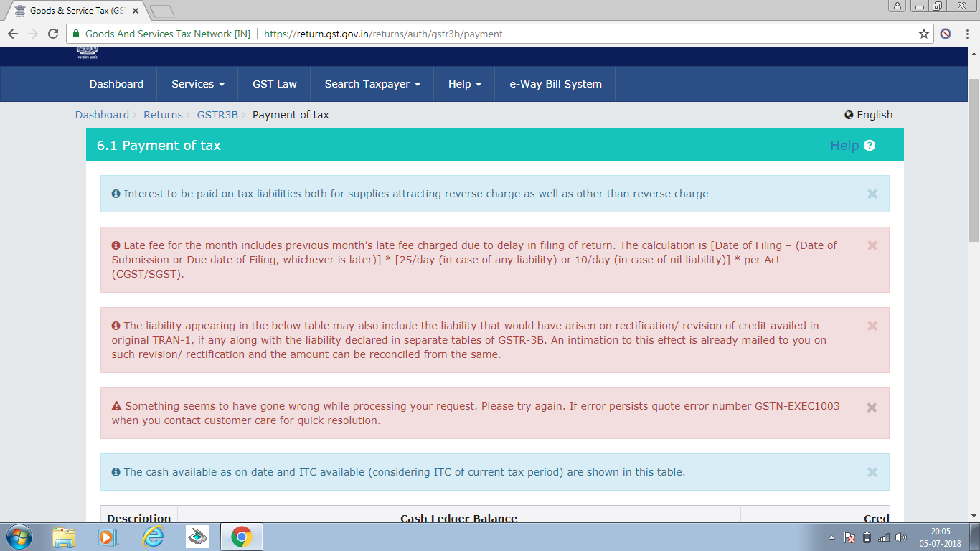The height and width of the screenshot is (551, 980).
Task: Show hidden system tray icons
Action: (831, 537)
